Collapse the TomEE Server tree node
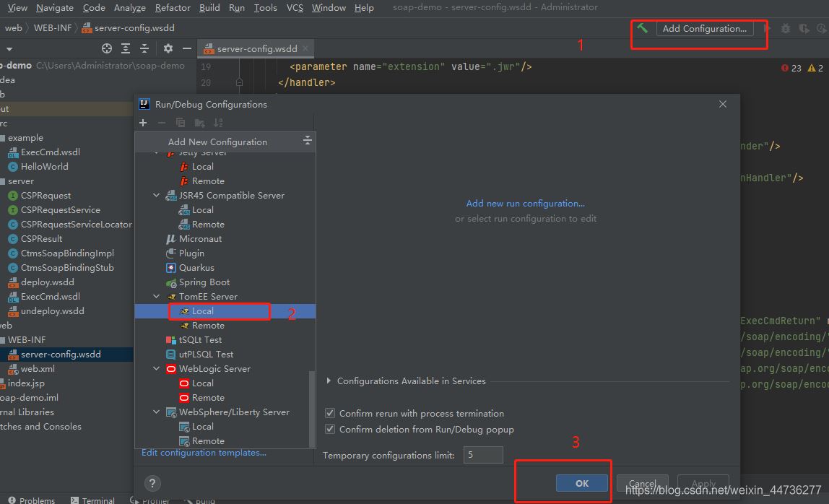Image resolution: width=829 pixels, height=504 pixels. point(157,297)
